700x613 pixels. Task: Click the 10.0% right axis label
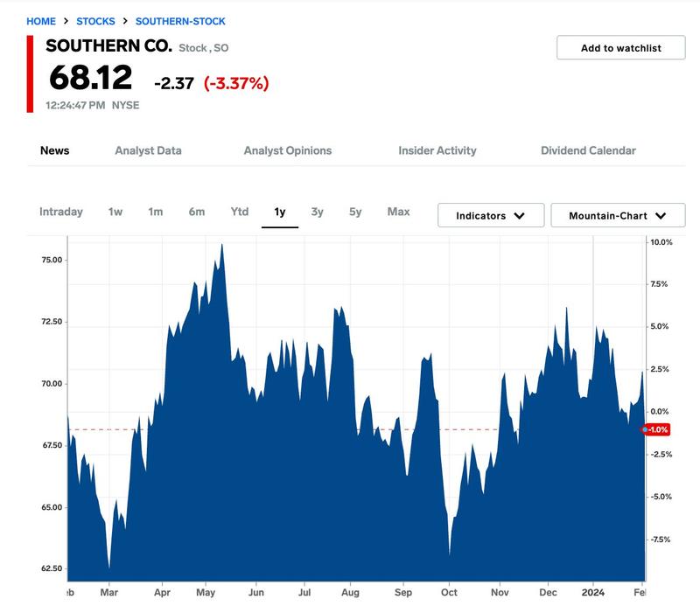pyautogui.click(x=661, y=242)
